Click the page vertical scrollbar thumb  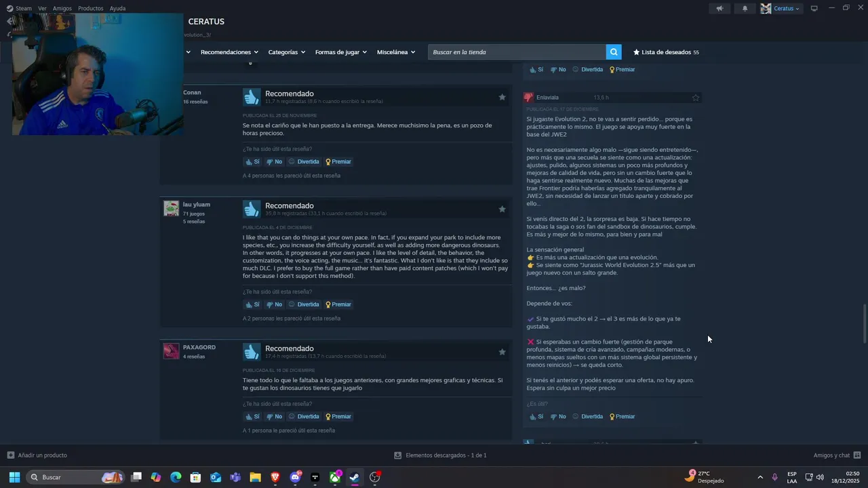click(864, 325)
